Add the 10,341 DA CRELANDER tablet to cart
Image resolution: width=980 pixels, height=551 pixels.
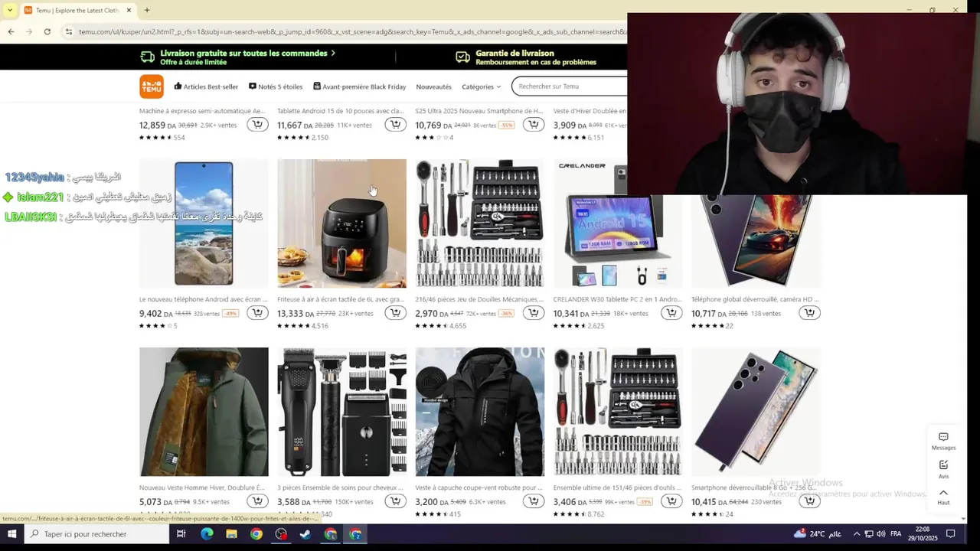tap(671, 313)
